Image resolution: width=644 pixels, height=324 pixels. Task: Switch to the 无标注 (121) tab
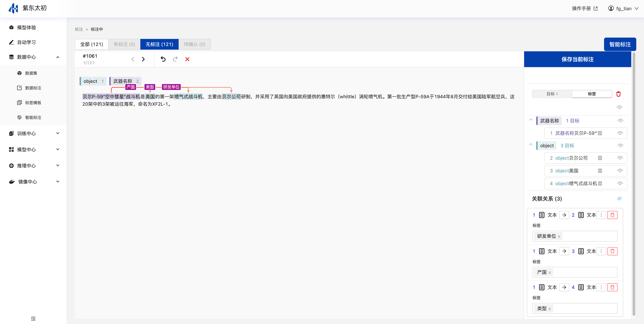[159, 44]
